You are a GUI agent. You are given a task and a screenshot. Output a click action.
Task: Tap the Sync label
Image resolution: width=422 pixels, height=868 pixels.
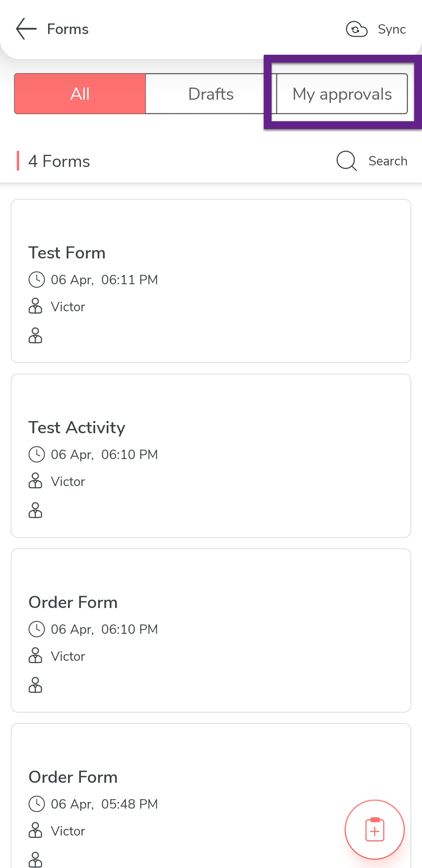[x=392, y=29]
